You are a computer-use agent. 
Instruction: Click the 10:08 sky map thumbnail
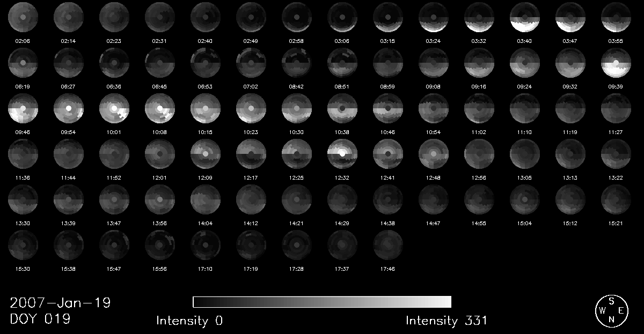pos(159,108)
